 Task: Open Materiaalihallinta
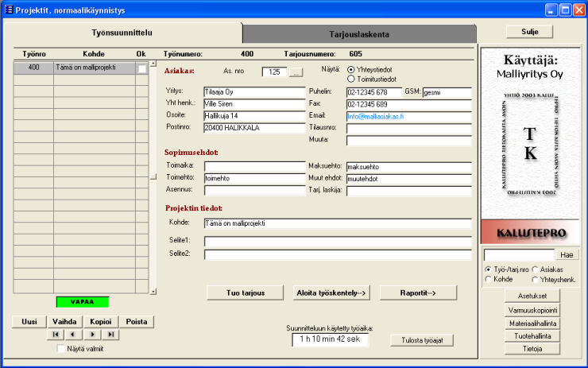coord(532,323)
